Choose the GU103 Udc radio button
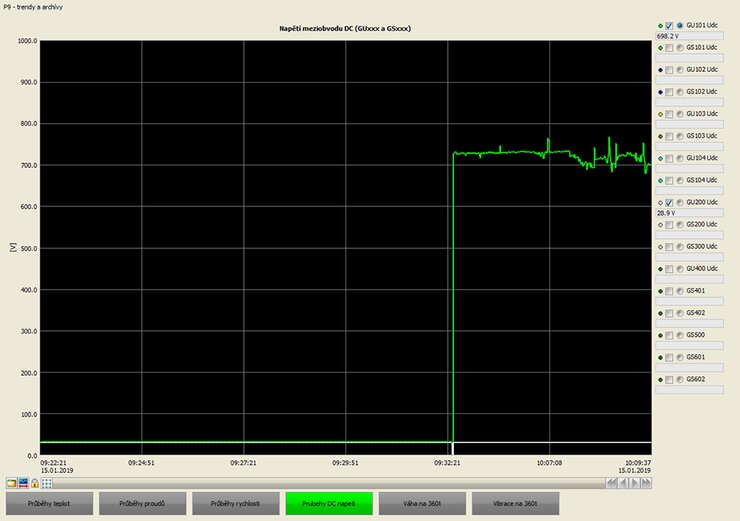Screen dimensions: 740x521 [x=680, y=115]
